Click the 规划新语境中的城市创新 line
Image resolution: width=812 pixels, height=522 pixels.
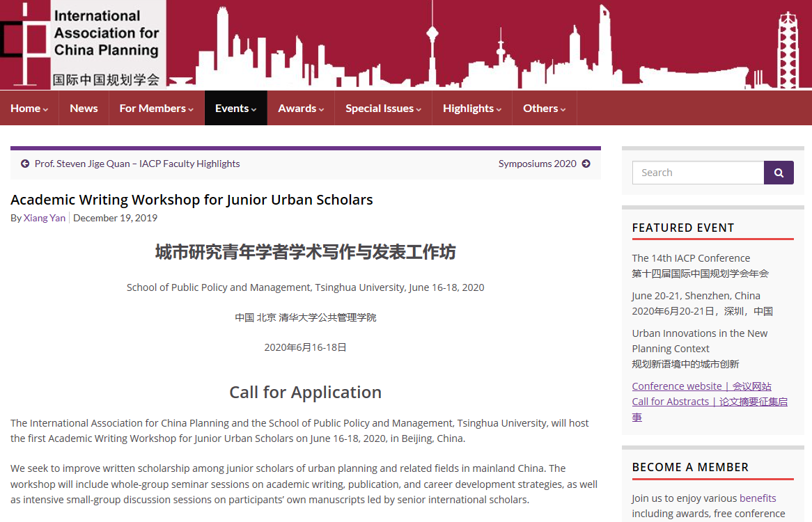685,364
